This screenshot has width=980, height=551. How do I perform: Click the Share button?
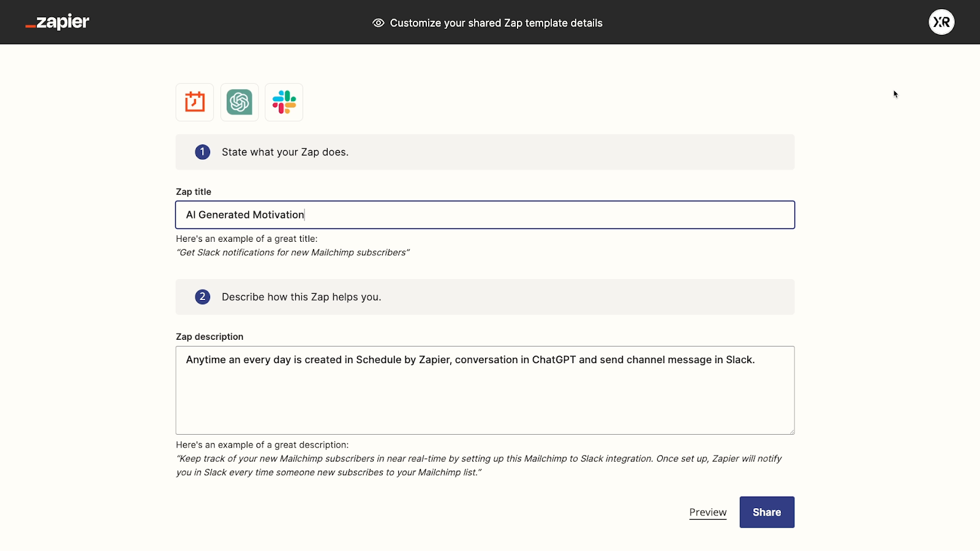767,512
